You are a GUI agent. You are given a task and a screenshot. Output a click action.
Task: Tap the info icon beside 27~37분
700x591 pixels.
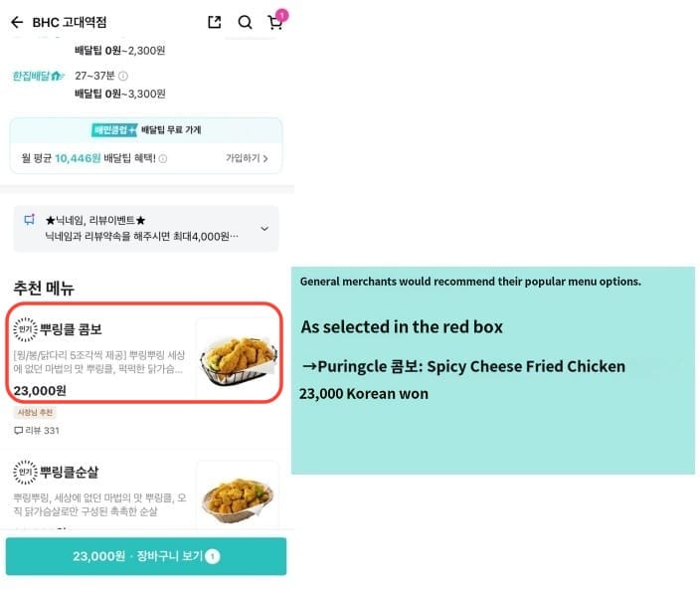click(123, 76)
